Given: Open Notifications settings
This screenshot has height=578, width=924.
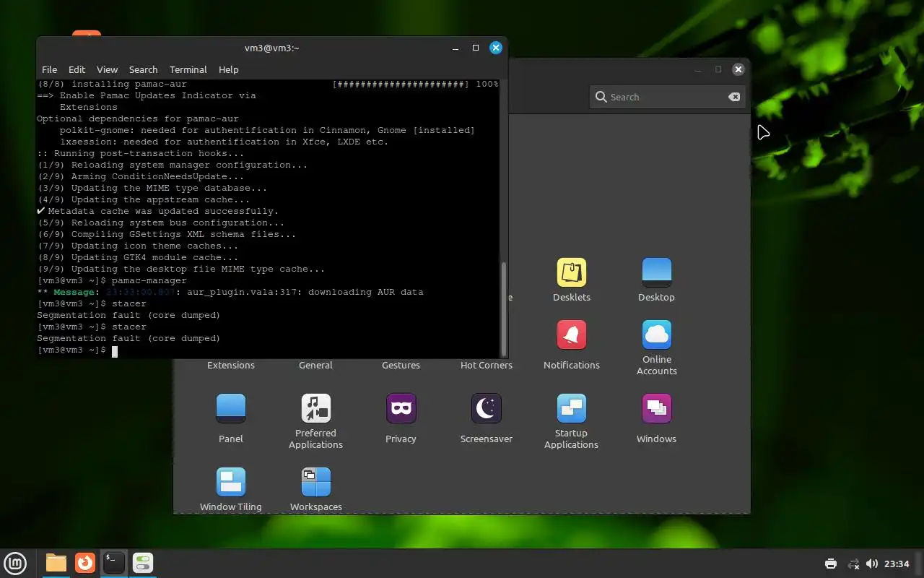Looking at the screenshot, I should click(571, 345).
